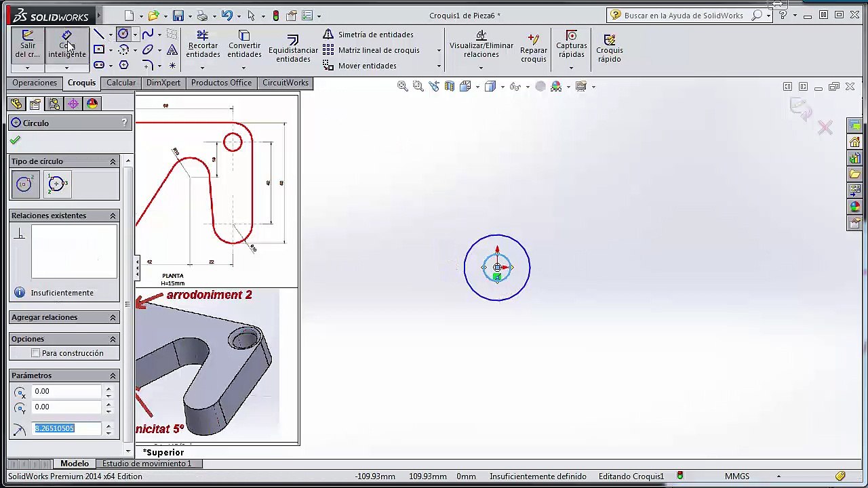Select the sketch Text tool
The image size is (868, 488).
pyautogui.click(x=172, y=49)
